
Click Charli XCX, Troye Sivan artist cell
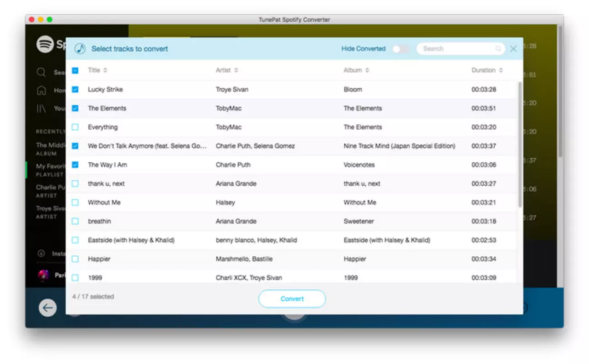(249, 278)
